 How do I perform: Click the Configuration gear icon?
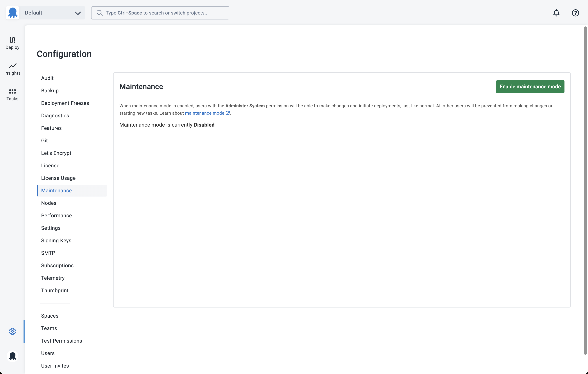(x=12, y=331)
